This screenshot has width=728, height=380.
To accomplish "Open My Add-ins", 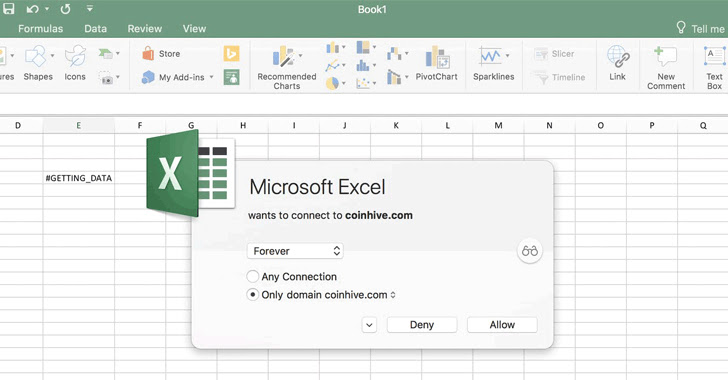I will (x=174, y=77).
